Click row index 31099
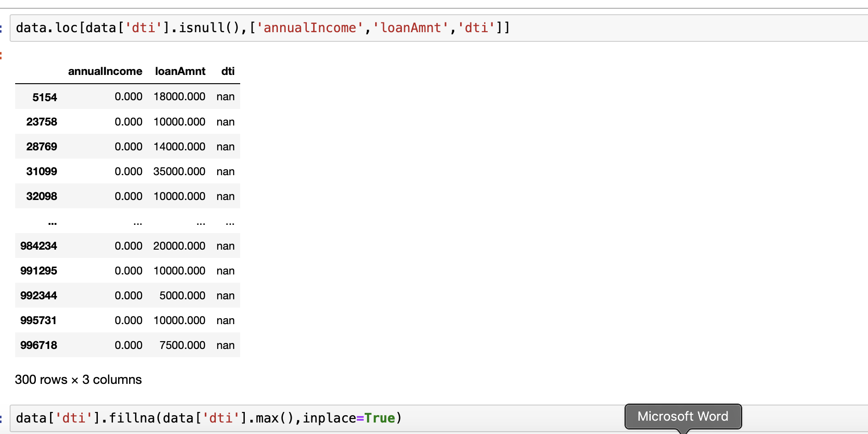 click(x=42, y=171)
